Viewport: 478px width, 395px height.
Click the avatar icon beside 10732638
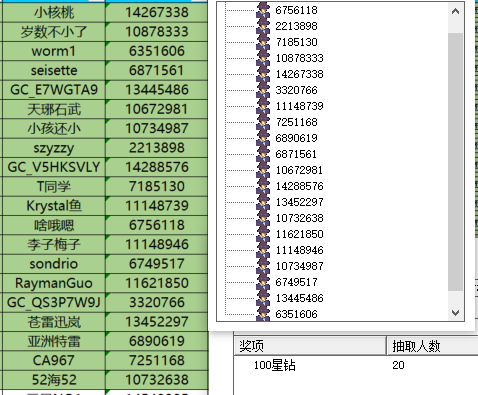click(263, 218)
